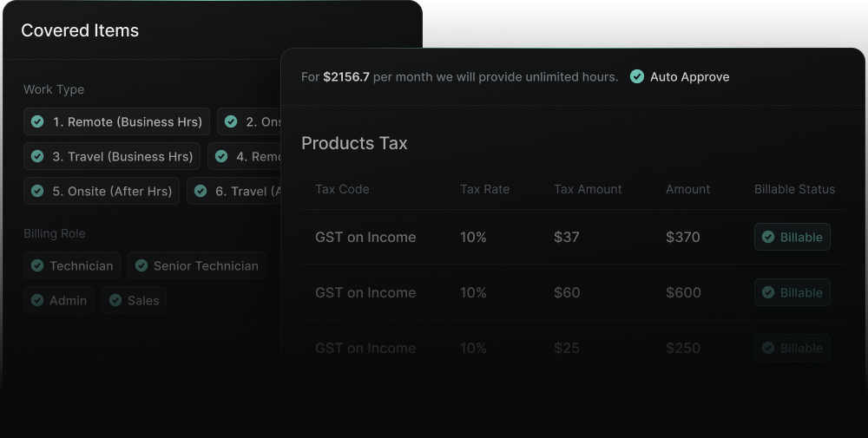Viewport: 868px width, 438px height.
Task: Click Billable check icon in $250 row
Action: 768,349
